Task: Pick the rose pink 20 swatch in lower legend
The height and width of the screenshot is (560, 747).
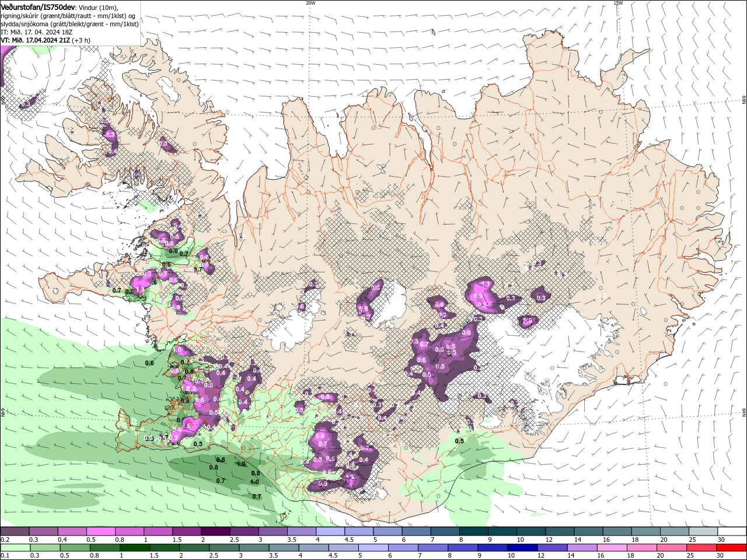Action: click(672, 548)
